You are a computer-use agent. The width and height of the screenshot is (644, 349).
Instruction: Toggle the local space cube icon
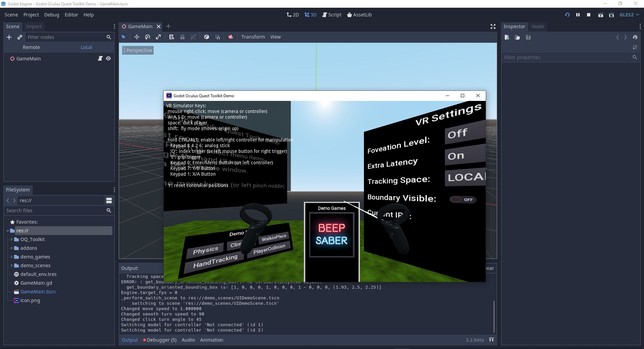tap(207, 37)
